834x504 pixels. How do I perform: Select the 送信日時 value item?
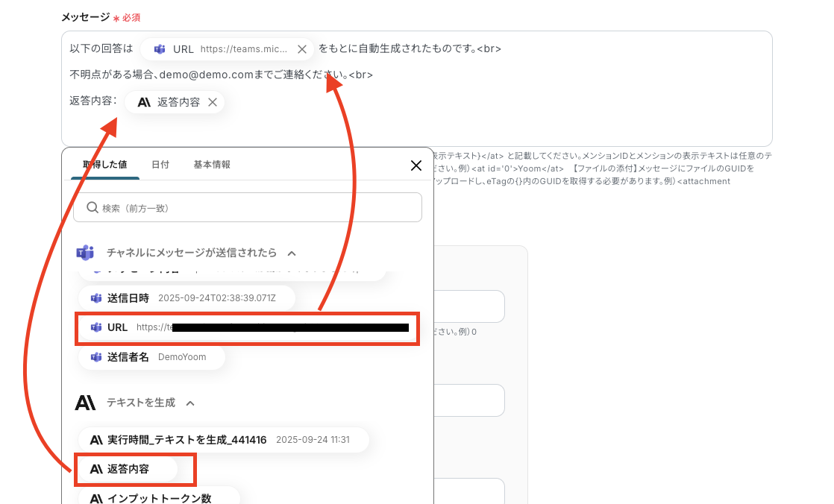[x=186, y=297]
